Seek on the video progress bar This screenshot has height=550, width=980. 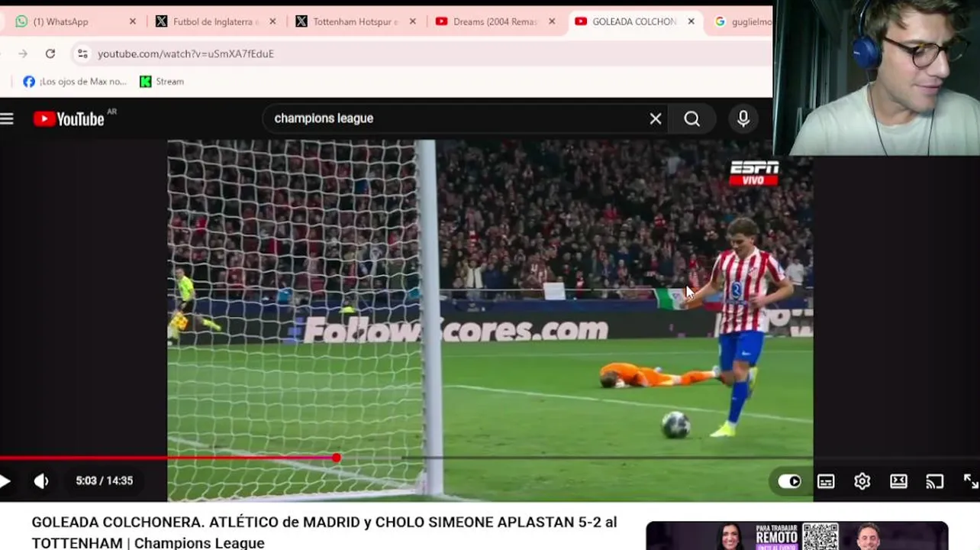coord(488,458)
